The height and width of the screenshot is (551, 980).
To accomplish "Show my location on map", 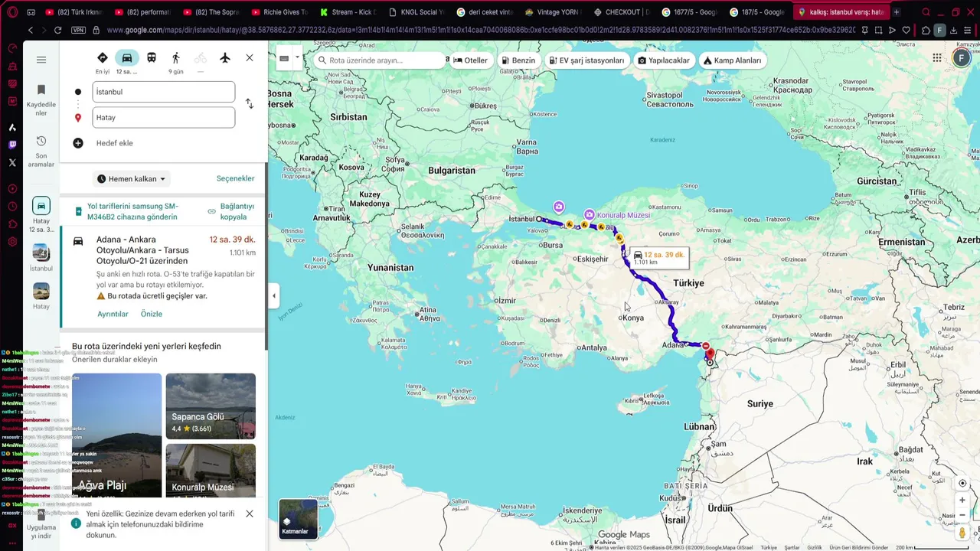I will [962, 483].
